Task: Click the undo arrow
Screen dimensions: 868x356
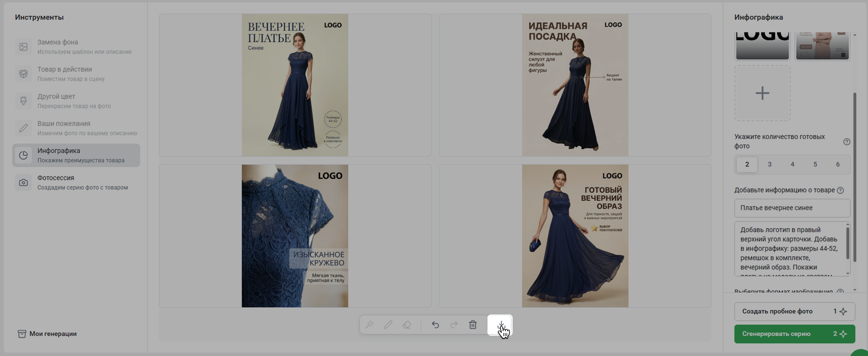Action: point(435,324)
